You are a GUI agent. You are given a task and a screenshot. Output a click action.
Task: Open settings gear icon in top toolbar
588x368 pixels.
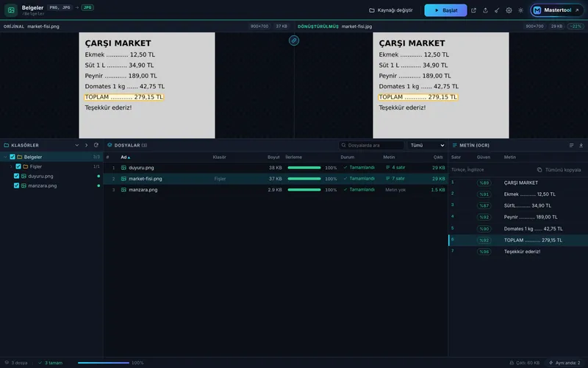[509, 10]
